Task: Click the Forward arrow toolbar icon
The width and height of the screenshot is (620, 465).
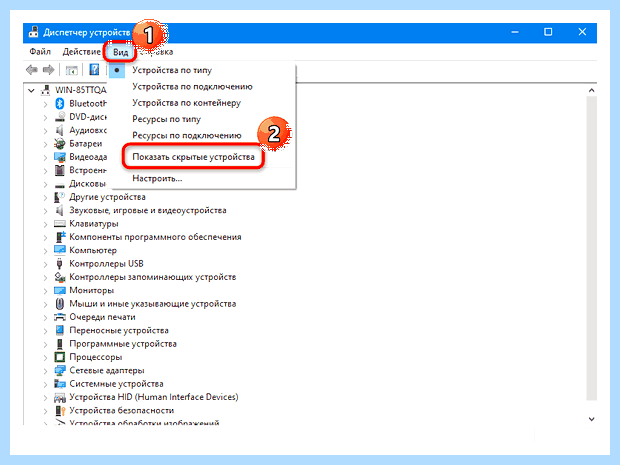Action: (48, 70)
